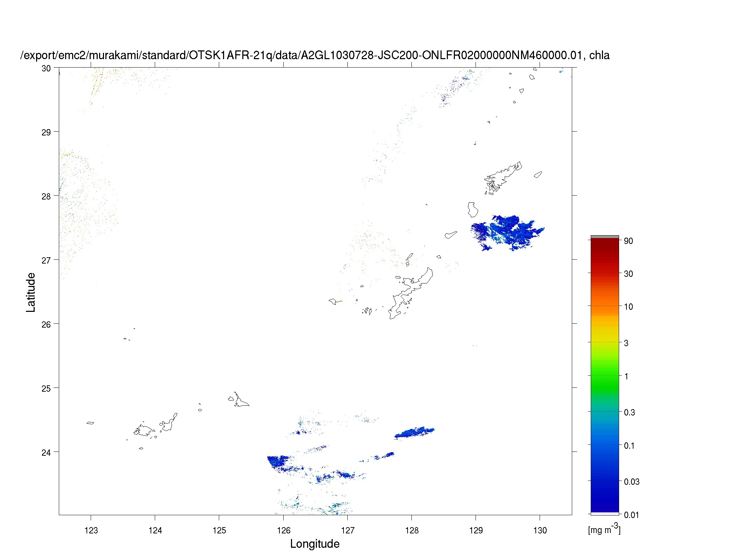The width and height of the screenshot is (735, 560).
Task: Click the Amami island outline near 28.3N
Action: click(x=503, y=178)
